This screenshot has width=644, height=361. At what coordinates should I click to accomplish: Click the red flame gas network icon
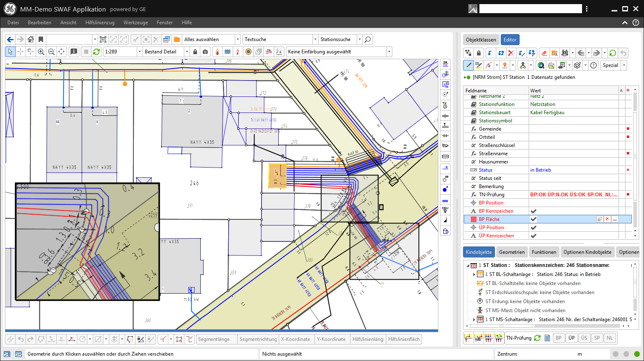point(217,52)
